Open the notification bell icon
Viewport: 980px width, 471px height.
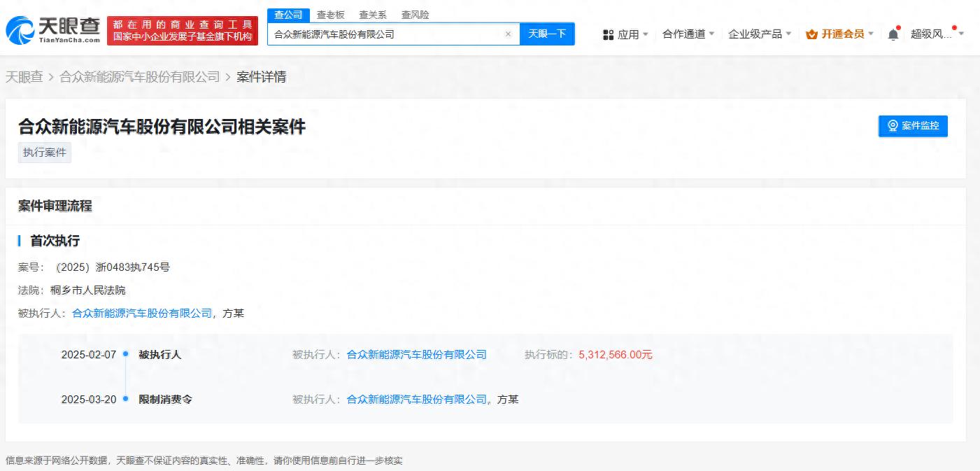pyautogui.click(x=893, y=34)
